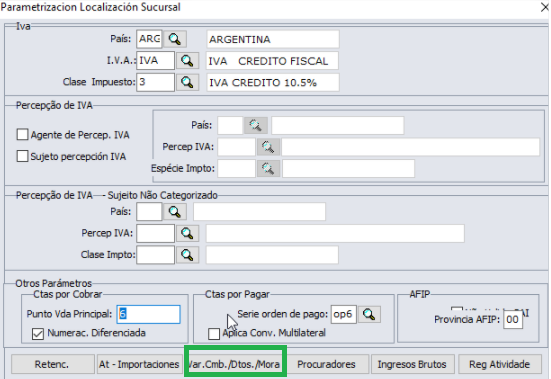Open lookup magnifier beside Clase Impuesto field

(187, 83)
